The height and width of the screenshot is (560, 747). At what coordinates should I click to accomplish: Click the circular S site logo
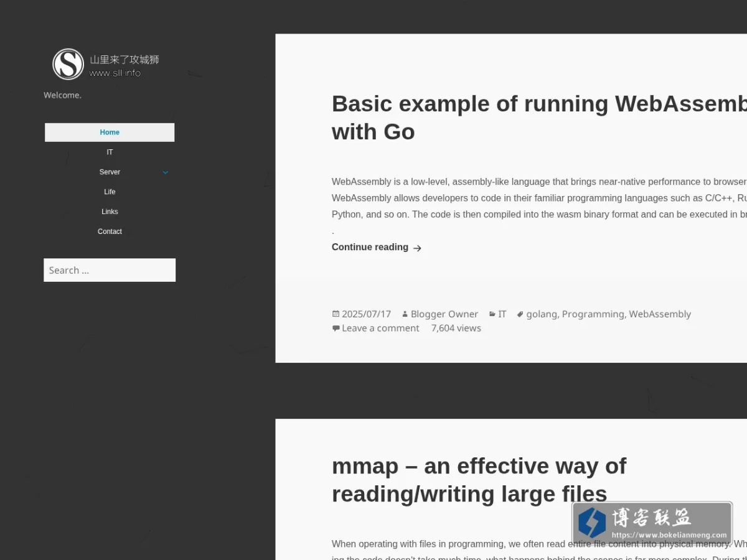[x=68, y=64]
